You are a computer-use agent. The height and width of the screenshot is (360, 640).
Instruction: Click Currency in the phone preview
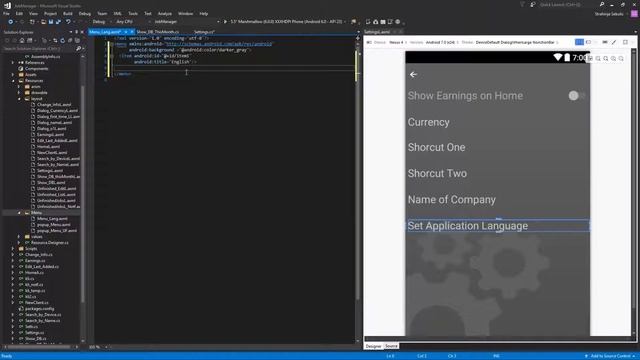[429, 122]
